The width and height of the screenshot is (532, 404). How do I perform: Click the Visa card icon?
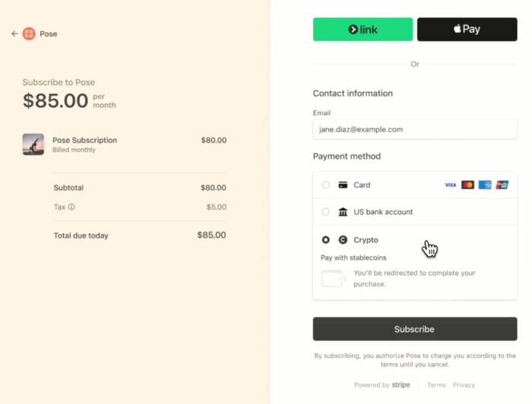451,185
